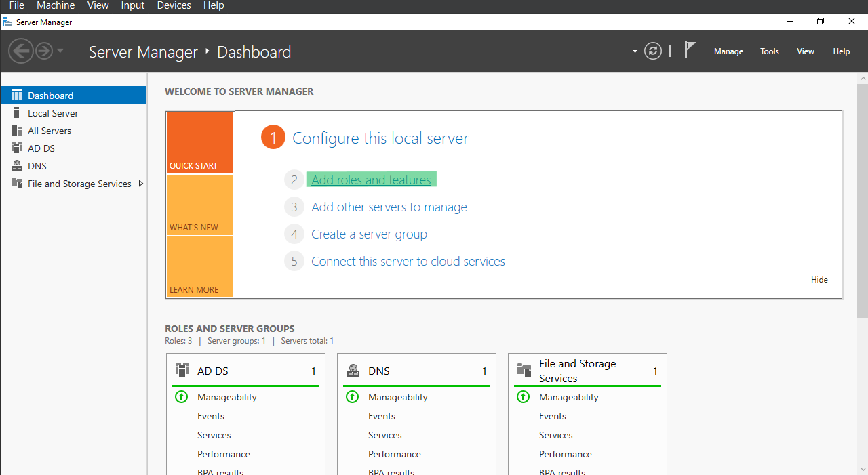The image size is (868, 475).
Task: Select AD DS in the sidebar
Action: point(73,148)
